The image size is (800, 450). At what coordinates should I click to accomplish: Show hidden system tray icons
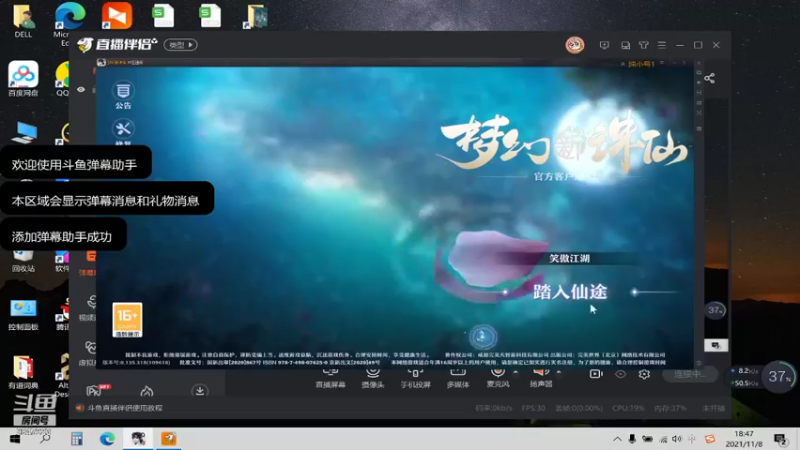[x=617, y=439]
